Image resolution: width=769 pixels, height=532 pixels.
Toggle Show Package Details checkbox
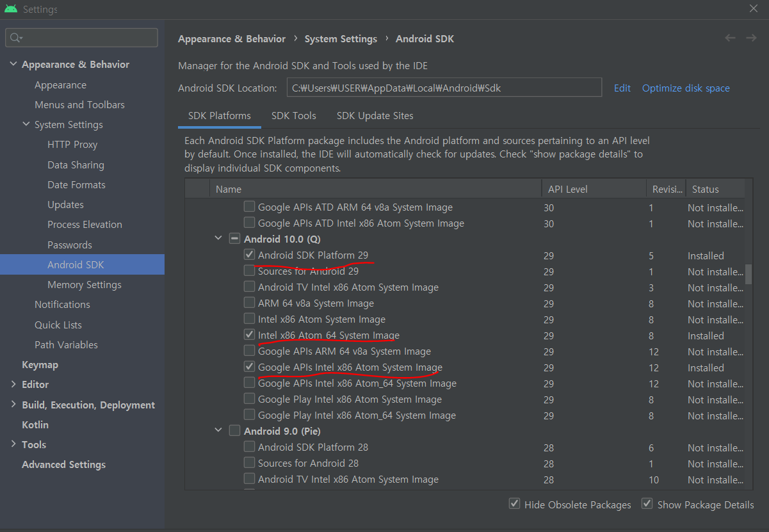tap(647, 504)
